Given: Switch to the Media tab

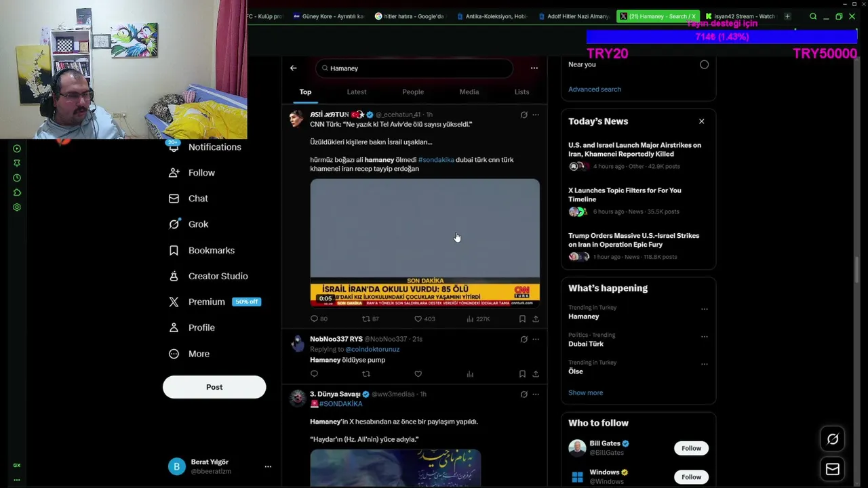Looking at the screenshot, I should click(x=469, y=91).
